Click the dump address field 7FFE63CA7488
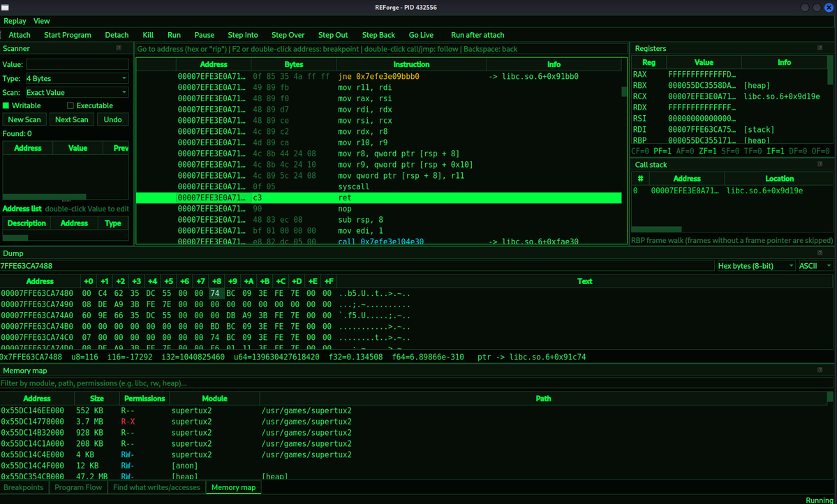The height and width of the screenshot is (504, 837). point(357,266)
